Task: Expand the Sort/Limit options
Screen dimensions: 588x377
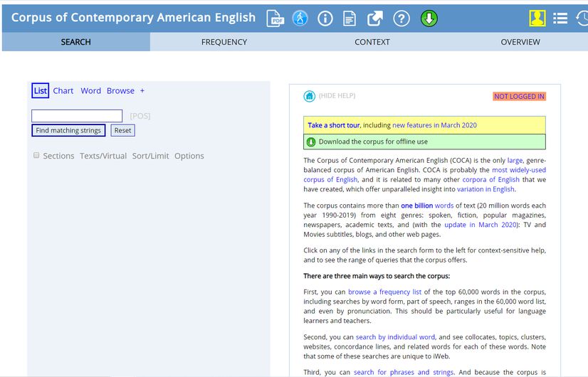Action: (150, 156)
